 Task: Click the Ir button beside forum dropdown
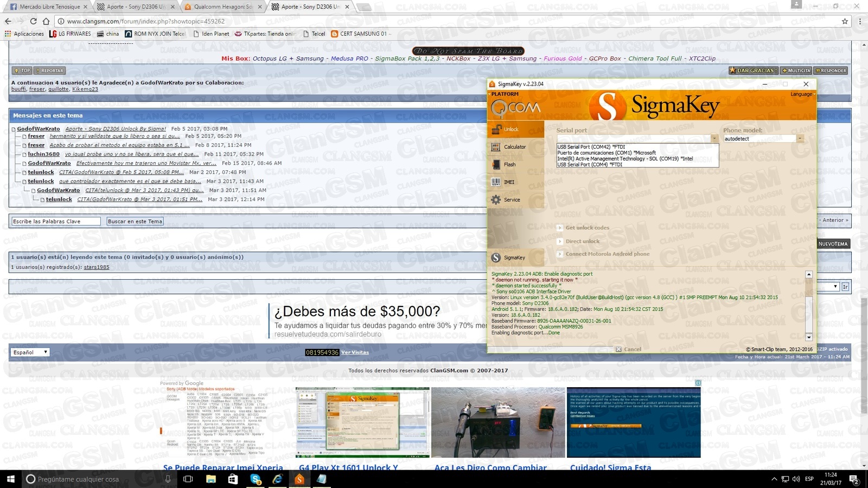845,286
